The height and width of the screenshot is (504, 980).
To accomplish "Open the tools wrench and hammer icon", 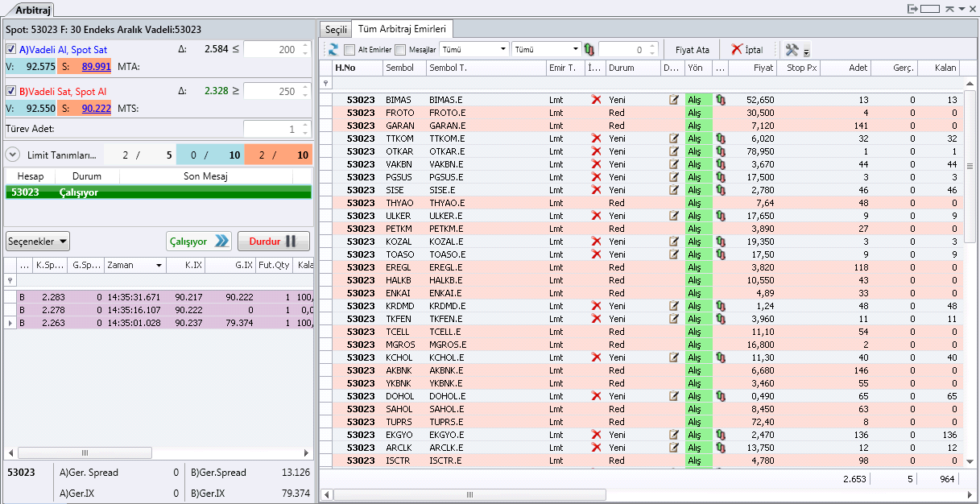I will 792,49.
